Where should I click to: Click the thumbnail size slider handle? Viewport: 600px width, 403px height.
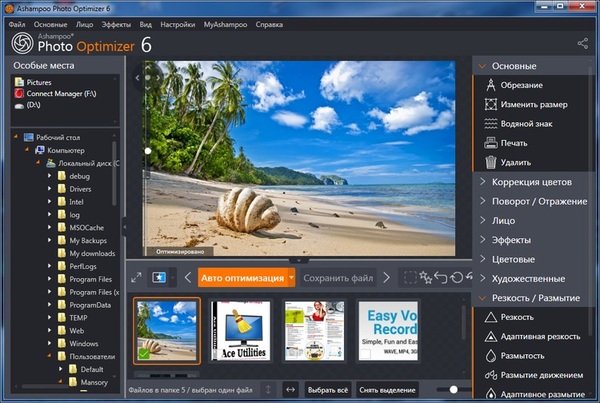tap(454, 389)
